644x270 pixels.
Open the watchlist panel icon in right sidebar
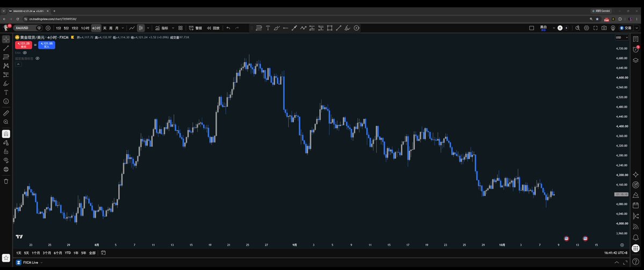tap(636, 39)
